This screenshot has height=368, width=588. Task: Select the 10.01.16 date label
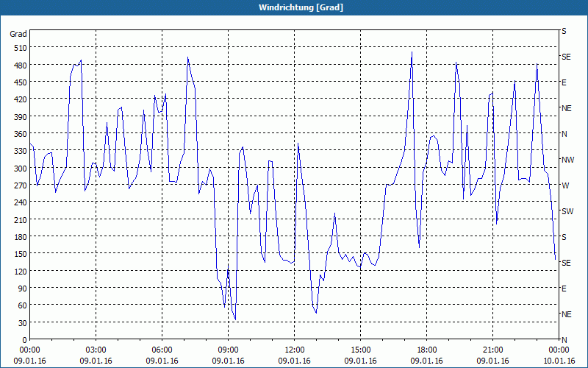point(559,361)
